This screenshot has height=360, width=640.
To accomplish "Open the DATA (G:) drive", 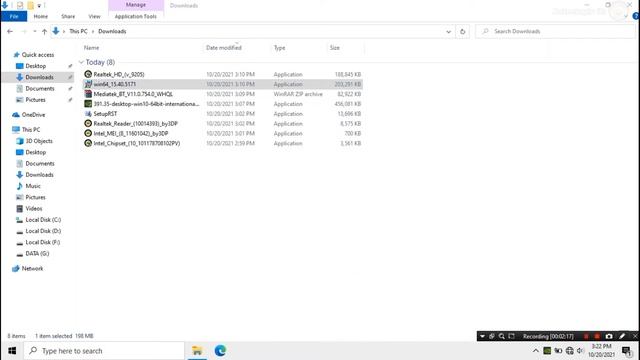I will click(37, 253).
